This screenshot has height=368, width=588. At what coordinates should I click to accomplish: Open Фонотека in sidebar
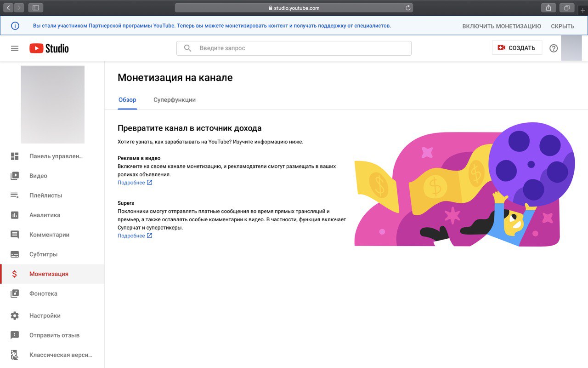click(x=52, y=293)
